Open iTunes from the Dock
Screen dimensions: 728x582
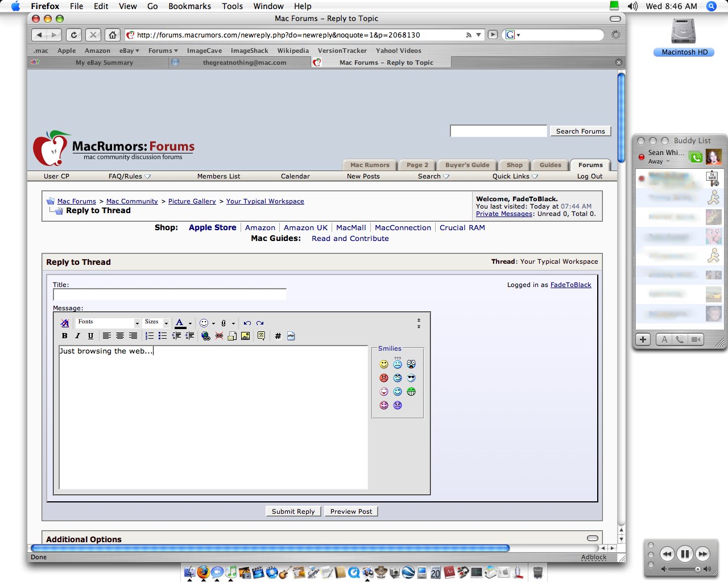pos(231,572)
